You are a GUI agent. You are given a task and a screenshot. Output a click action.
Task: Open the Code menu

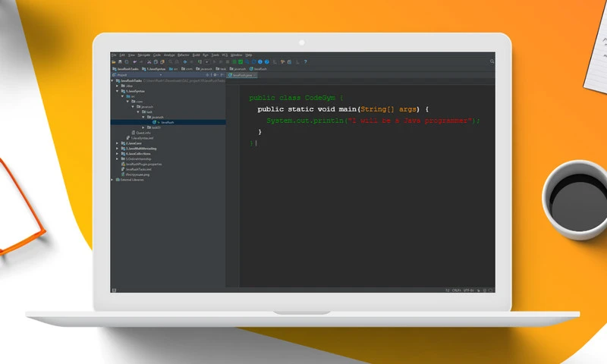coord(157,55)
